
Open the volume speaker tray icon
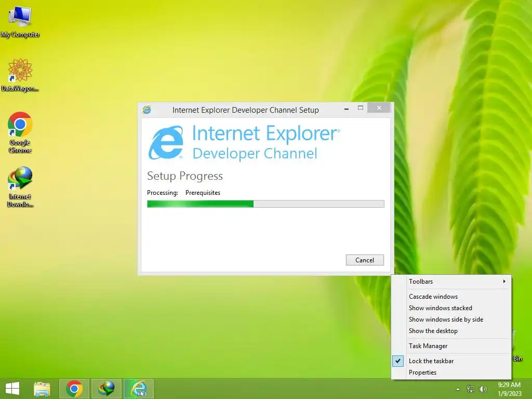(x=483, y=389)
